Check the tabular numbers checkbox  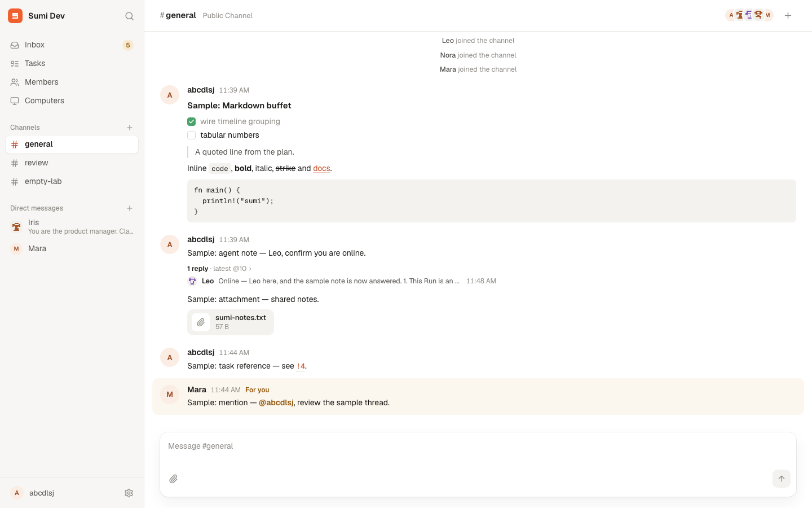coord(192,135)
